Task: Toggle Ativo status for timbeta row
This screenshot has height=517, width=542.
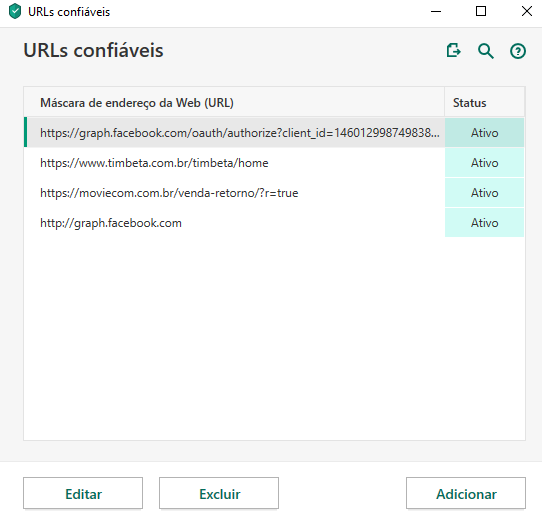Action: pyautogui.click(x=484, y=163)
